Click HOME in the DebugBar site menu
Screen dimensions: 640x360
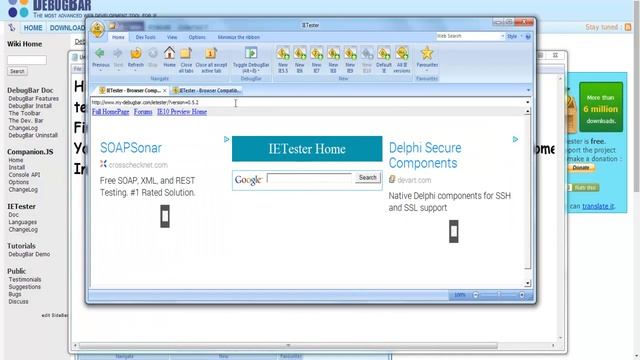tap(33, 28)
